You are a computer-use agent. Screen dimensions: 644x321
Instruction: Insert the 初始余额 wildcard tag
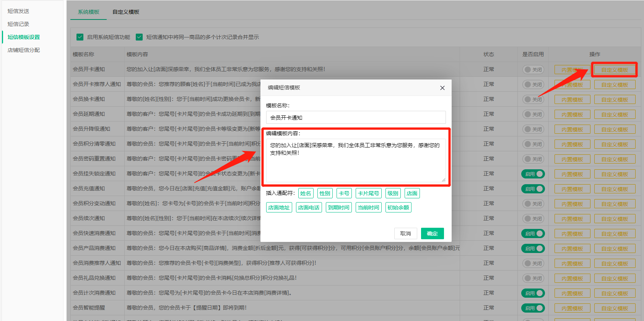click(x=398, y=208)
